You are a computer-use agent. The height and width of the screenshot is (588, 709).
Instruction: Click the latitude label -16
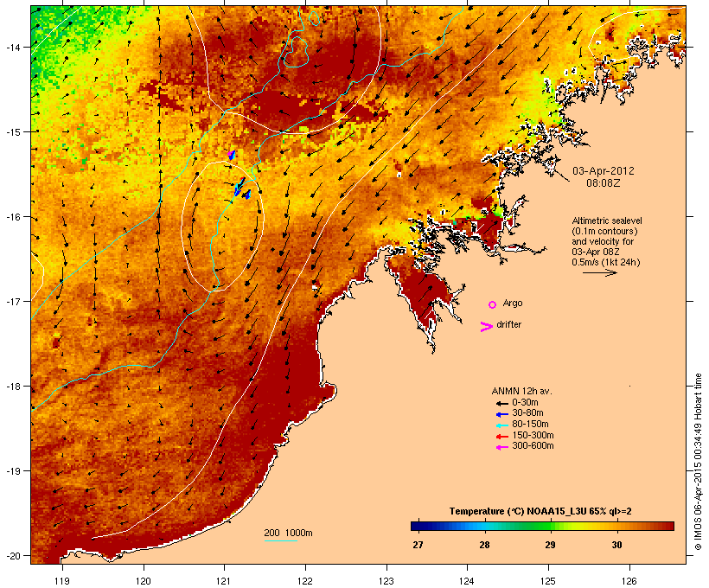(13, 217)
